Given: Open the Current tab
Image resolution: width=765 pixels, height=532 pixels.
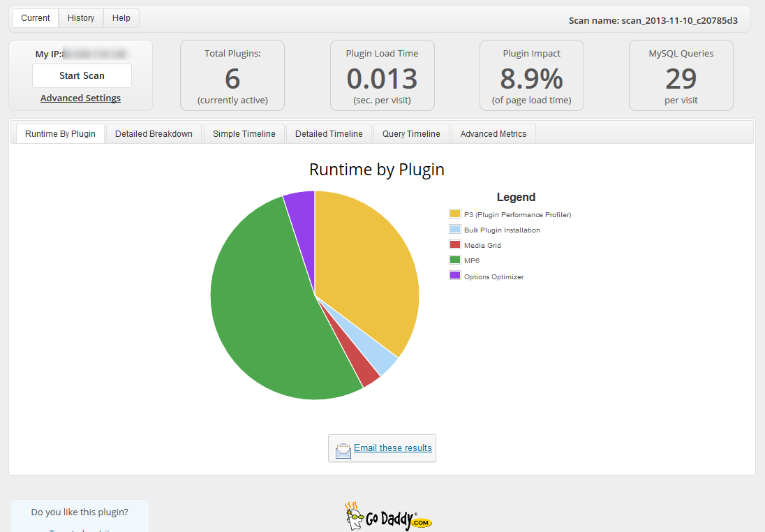Looking at the screenshot, I should click(35, 18).
